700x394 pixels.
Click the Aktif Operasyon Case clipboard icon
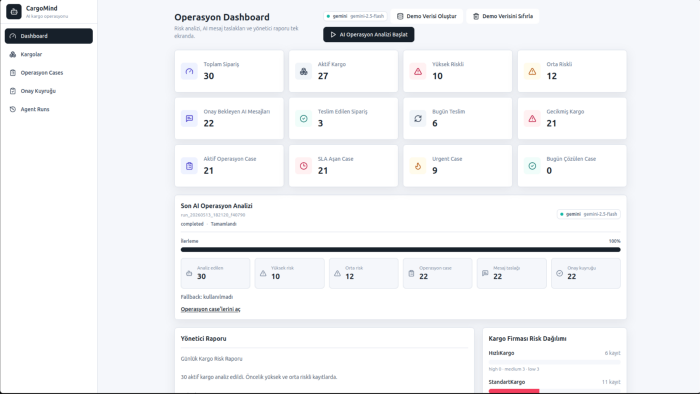(189, 166)
